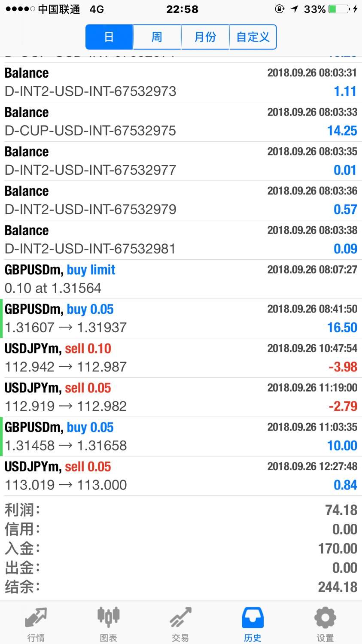Select the 日 day tab
This screenshot has height=644, width=362.
click(x=109, y=37)
